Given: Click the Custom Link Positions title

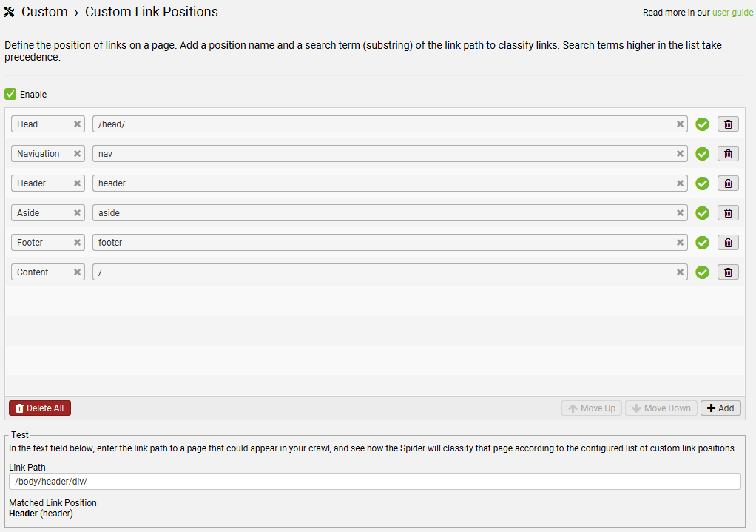Looking at the screenshot, I should tap(152, 12).
